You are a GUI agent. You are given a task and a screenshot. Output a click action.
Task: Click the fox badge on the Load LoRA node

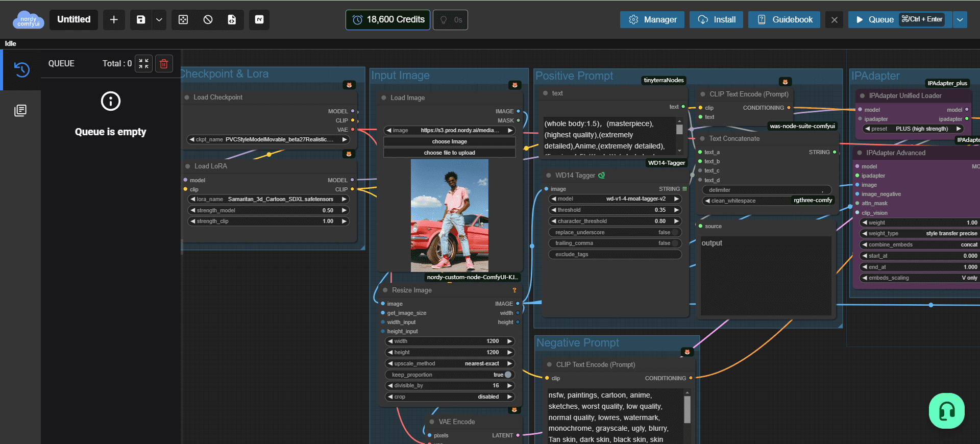coord(349,154)
